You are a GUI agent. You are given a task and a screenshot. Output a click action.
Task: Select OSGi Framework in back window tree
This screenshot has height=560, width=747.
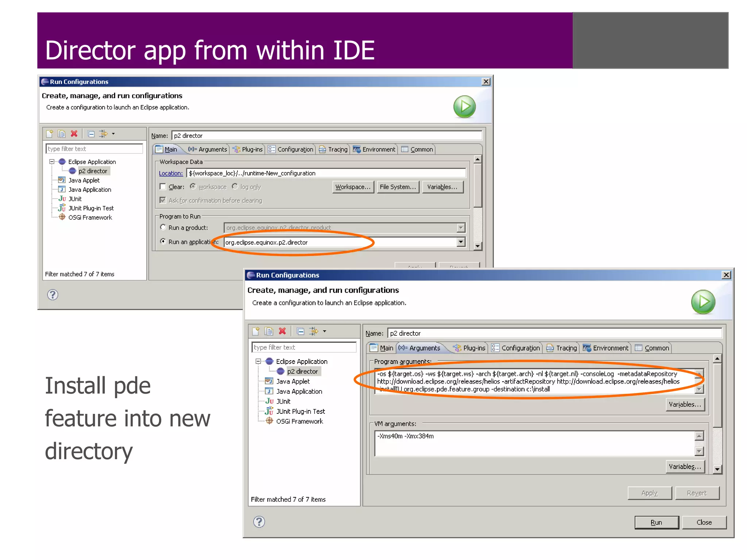click(x=90, y=217)
